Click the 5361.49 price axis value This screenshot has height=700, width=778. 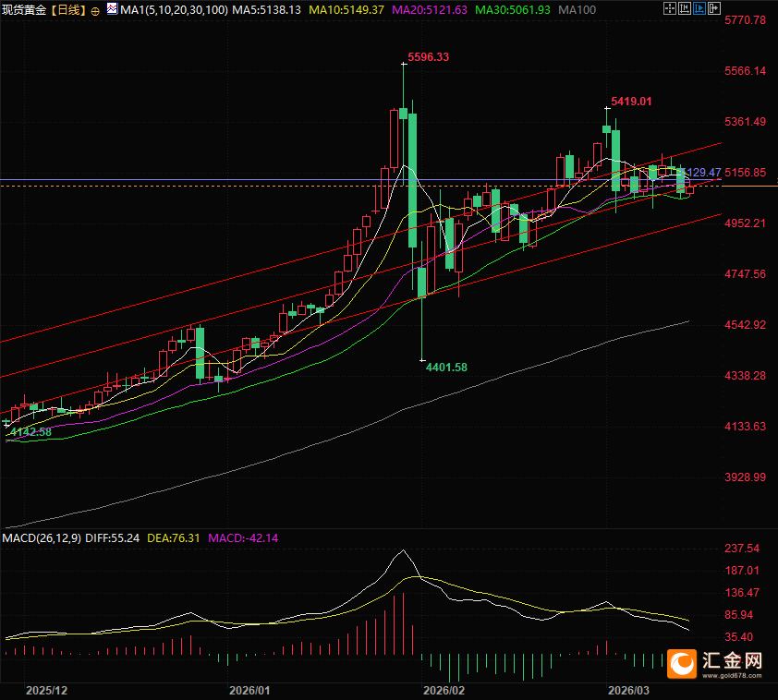coord(746,122)
